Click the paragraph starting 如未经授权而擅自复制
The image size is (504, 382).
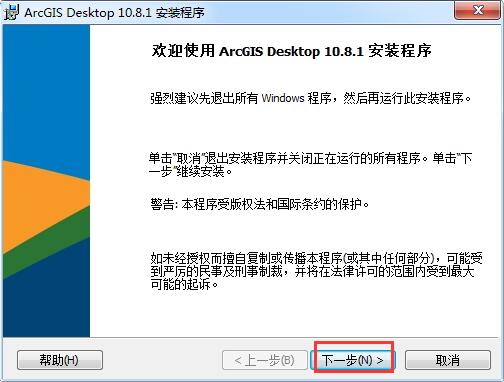pos(316,271)
